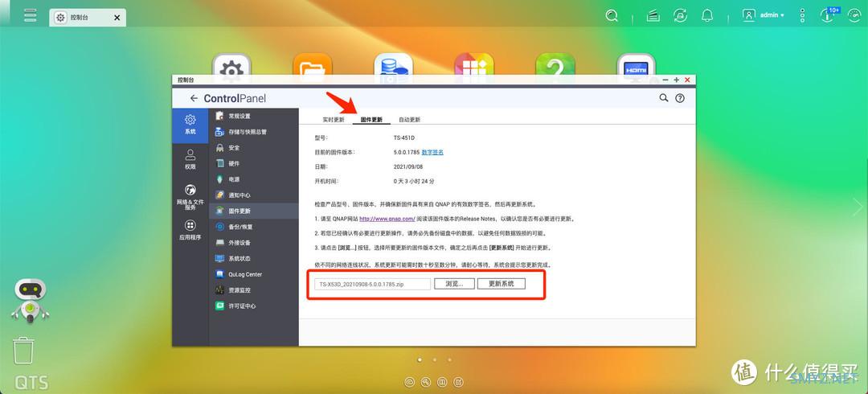The width and height of the screenshot is (868, 394).
Task: Switch to the 固件更新 tab
Action: pyautogui.click(x=371, y=119)
